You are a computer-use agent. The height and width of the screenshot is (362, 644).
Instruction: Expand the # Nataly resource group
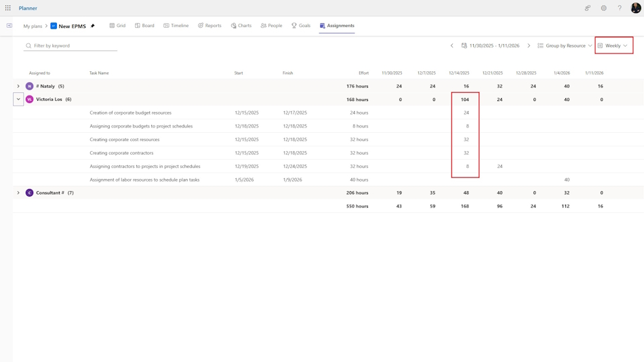(18, 86)
